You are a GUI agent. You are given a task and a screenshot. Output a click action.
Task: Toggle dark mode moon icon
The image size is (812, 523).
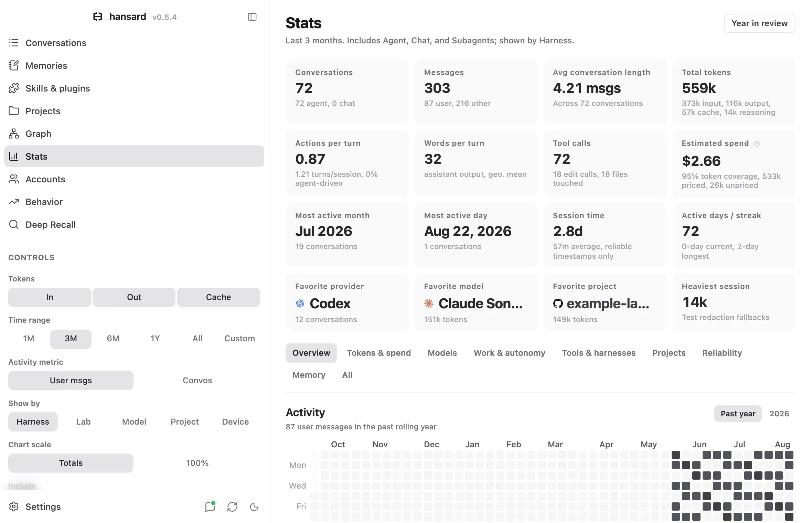coord(254,506)
